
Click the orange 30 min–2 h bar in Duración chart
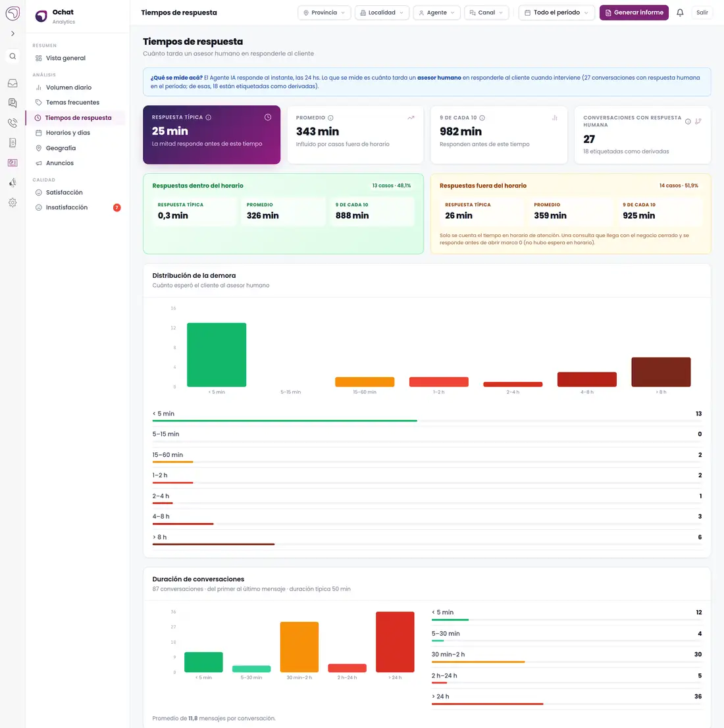(x=299, y=647)
